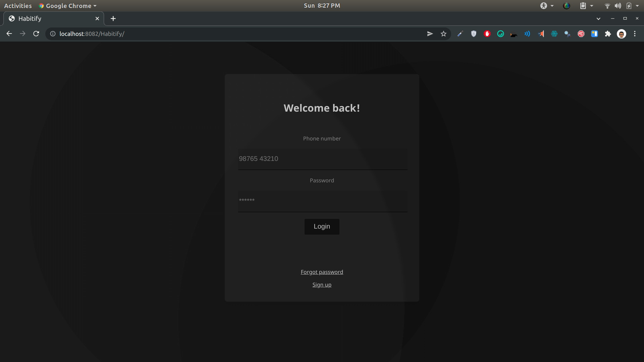This screenshot has width=644, height=362.
Task: Reload the Habitify page
Action: click(36, 34)
